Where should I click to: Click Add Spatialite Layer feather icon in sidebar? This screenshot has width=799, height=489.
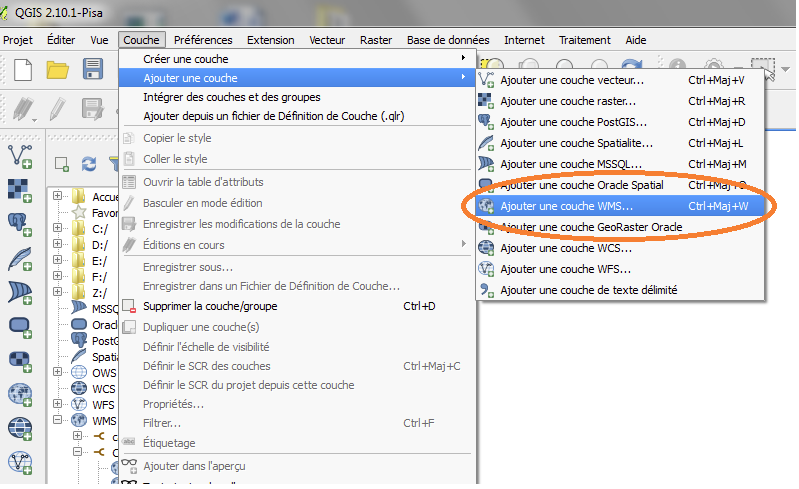[20, 257]
